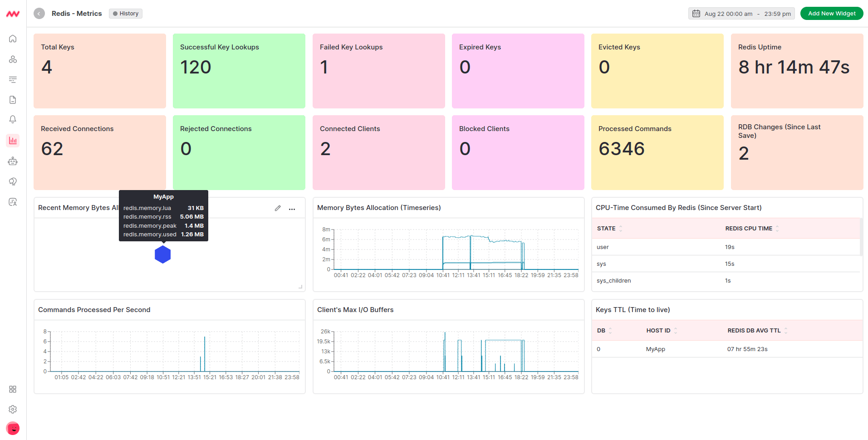868x440 pixels.
Task: View notifications via the bell icon
Action: [x=13, y=119]
